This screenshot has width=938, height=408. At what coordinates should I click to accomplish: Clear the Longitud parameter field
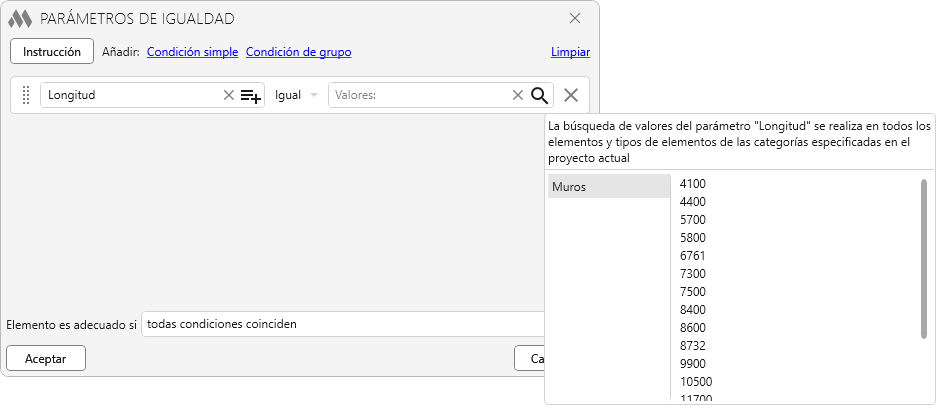pyautogui.click(x=228, y=95)
